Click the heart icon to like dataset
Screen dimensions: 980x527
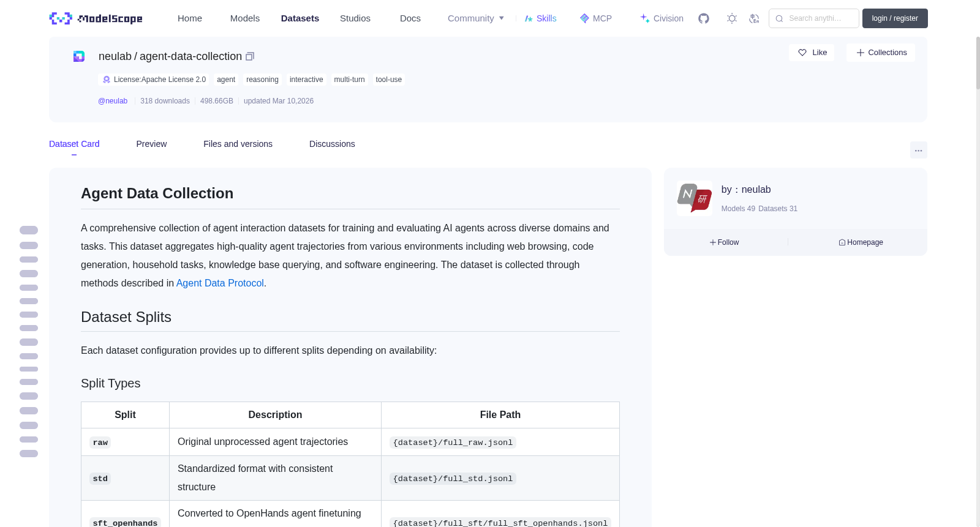point(802,53)
